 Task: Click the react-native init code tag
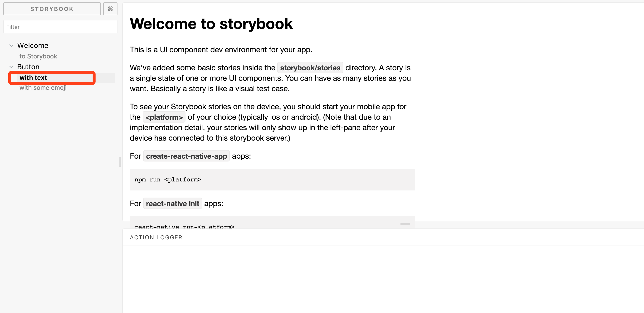[x=172, y=203]
